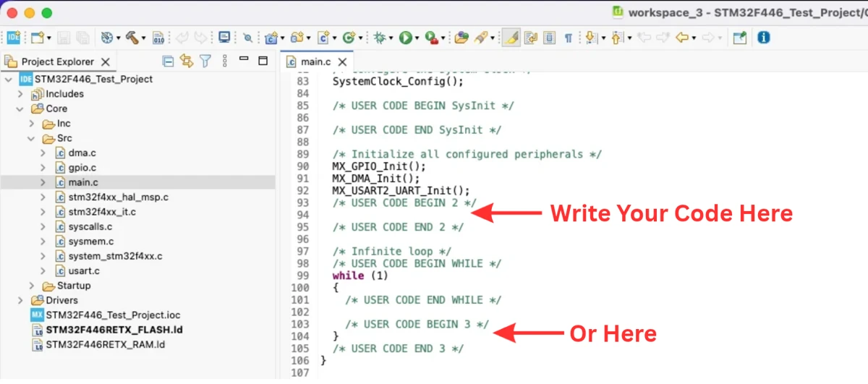
Task: Open the Project Explorer three-dot view menu
Action: pos(224,61)
